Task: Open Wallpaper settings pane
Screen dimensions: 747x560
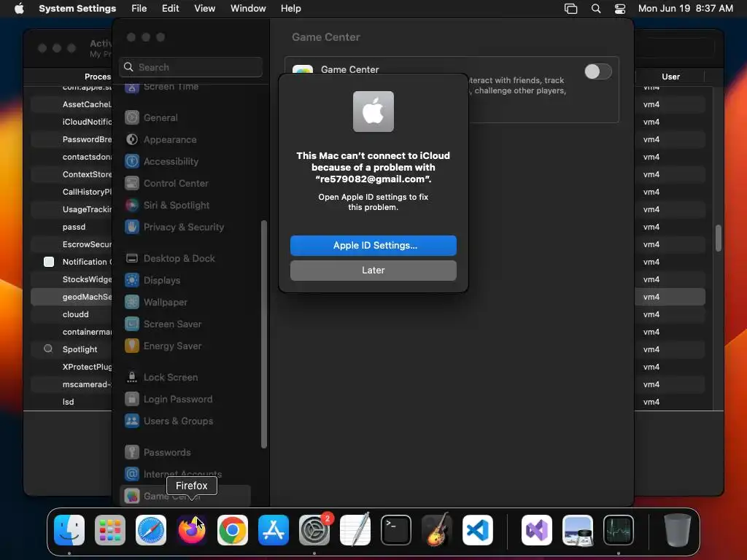Action: click(156, 303)
